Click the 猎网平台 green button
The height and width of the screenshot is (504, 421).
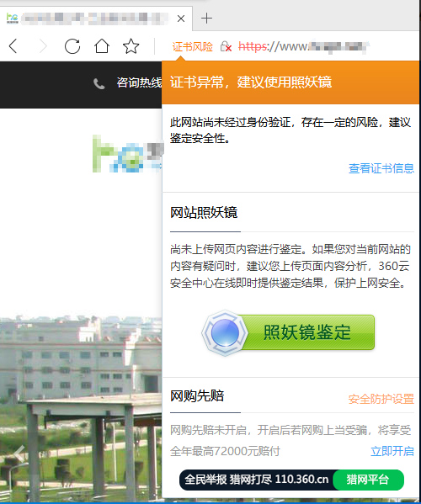(368, 480)
